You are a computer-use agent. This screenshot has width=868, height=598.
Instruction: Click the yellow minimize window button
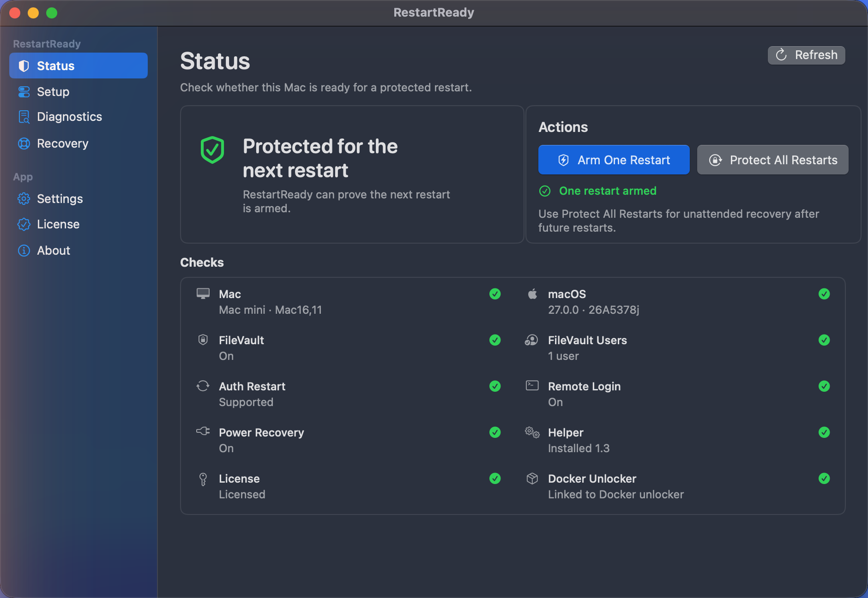point(33,13)
